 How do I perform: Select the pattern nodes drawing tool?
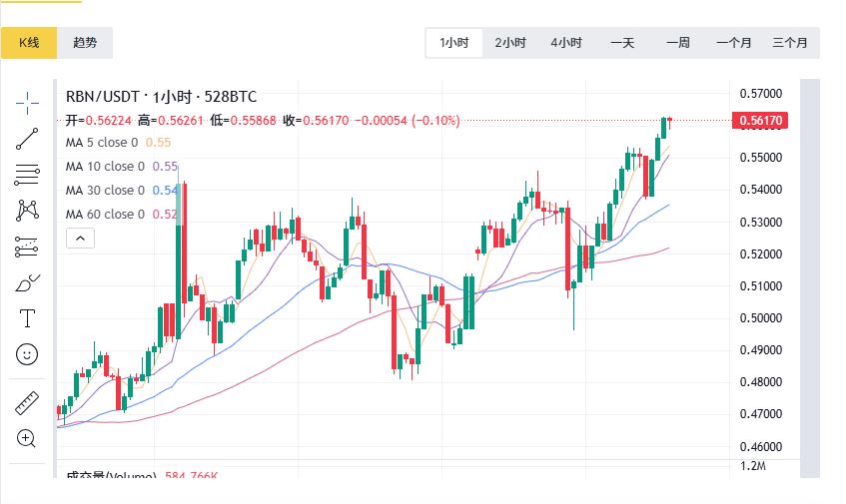click(x=27, y=210)
